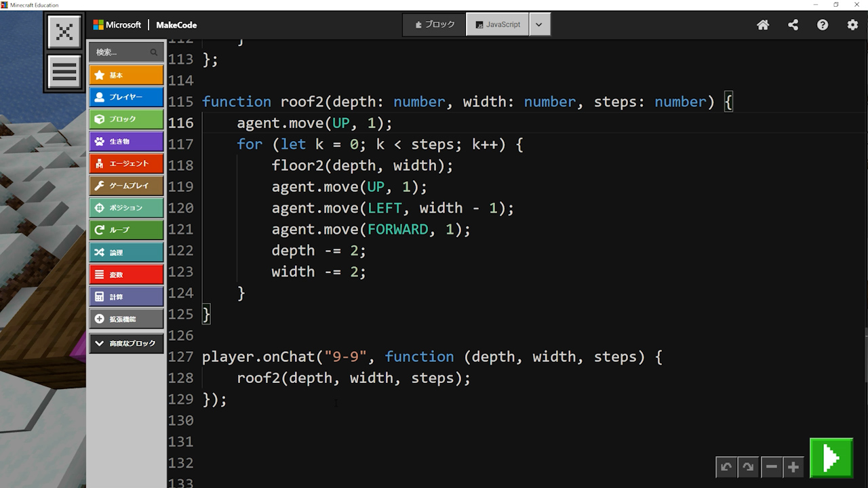Screen dimensions: 868x488
Task: Click the hamburger menu button
Action: coord(64,72)
